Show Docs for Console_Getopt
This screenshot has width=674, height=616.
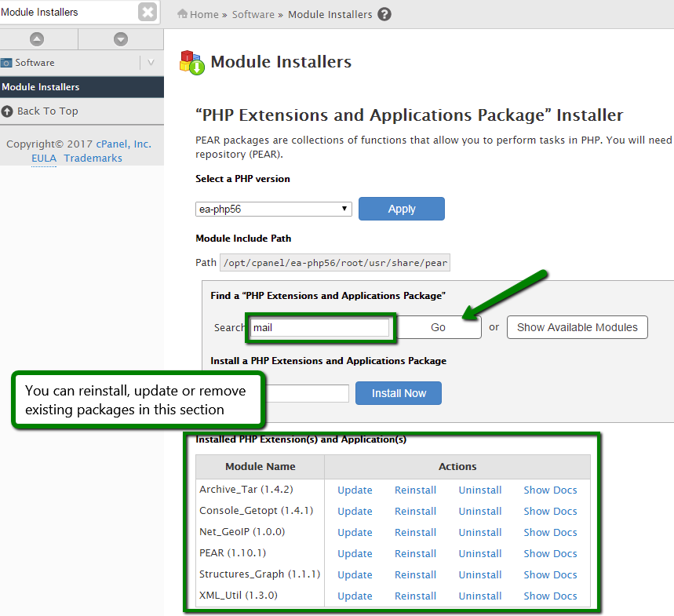pyautogui.click(x=550, y=511)
